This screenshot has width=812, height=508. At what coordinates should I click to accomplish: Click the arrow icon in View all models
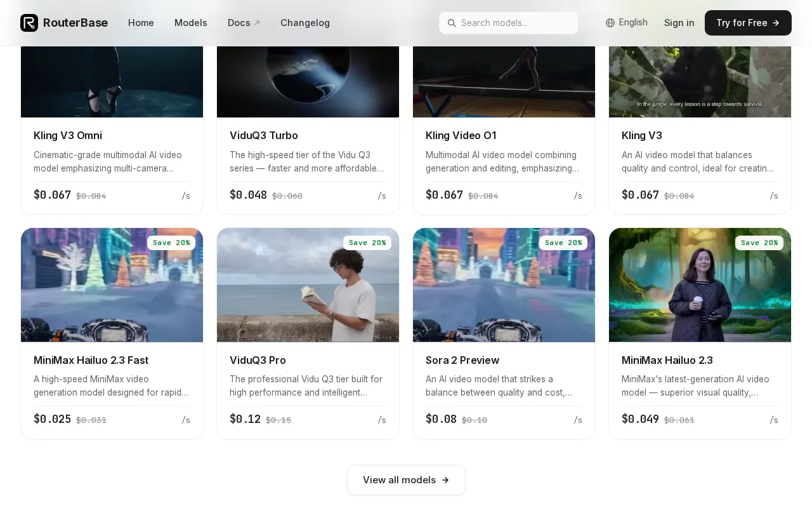pyautogui.click(x=445, y=480)
